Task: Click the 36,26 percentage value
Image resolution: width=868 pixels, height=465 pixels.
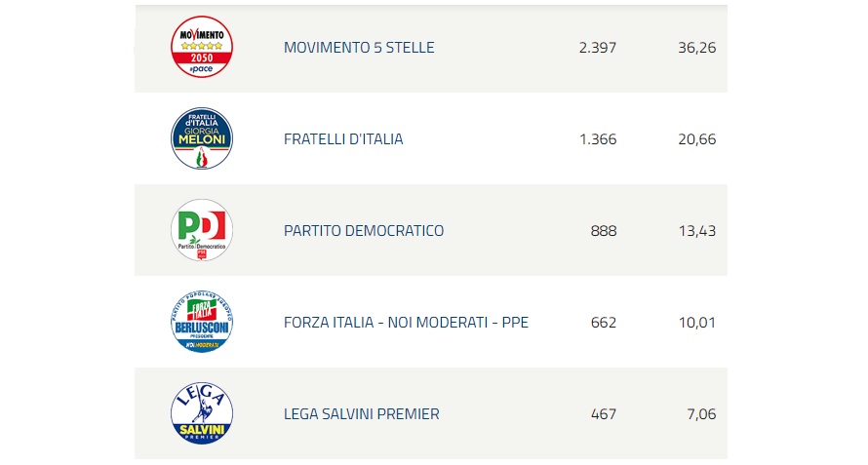Action: 697,48
